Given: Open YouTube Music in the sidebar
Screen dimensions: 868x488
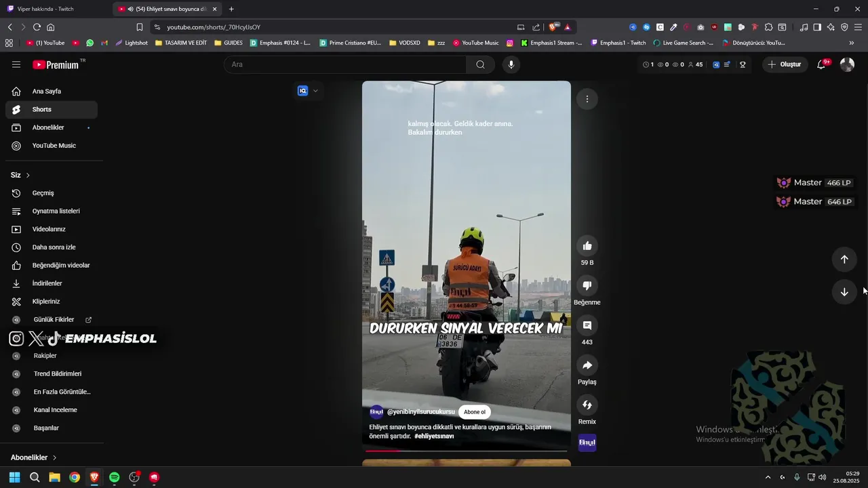Looking at the screenshot, I should click(x=52, y=146).
